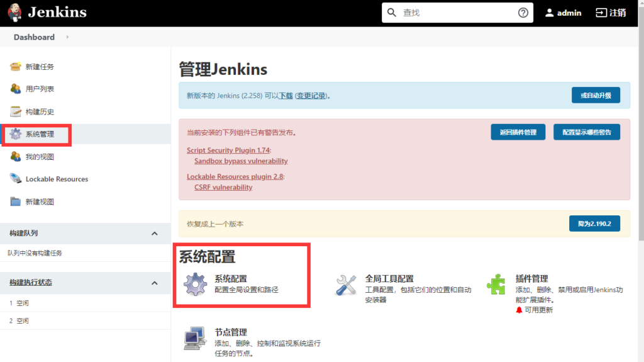Click the 降为2.190.2 button
The height and width of the screenshot is (362, 644).
(x=594, y=223)
